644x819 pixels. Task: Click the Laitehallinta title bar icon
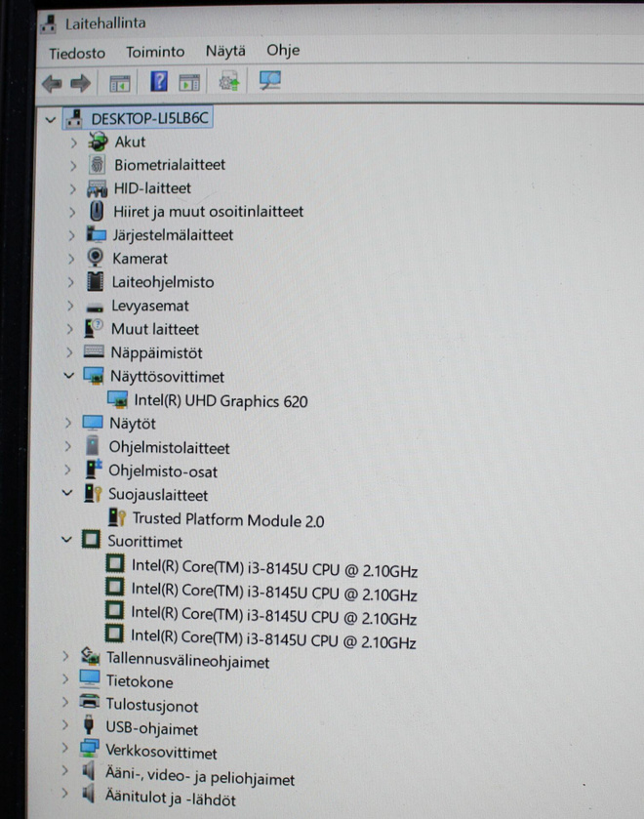point(48,24)
